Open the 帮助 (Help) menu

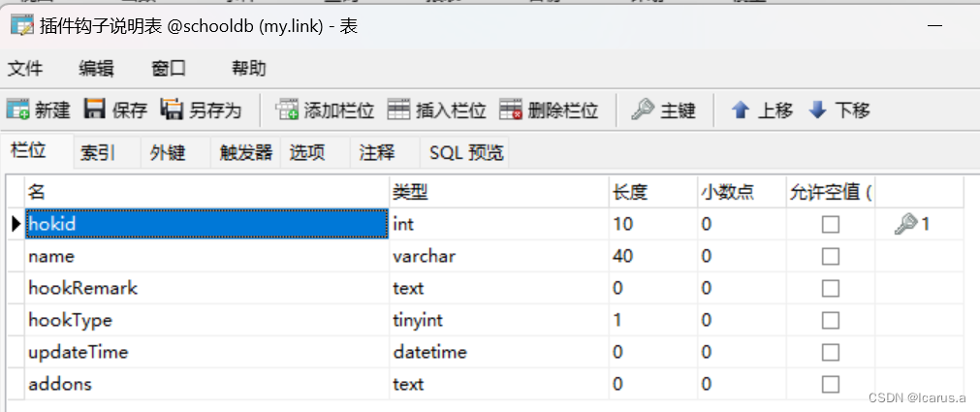(x=249, y=68)
